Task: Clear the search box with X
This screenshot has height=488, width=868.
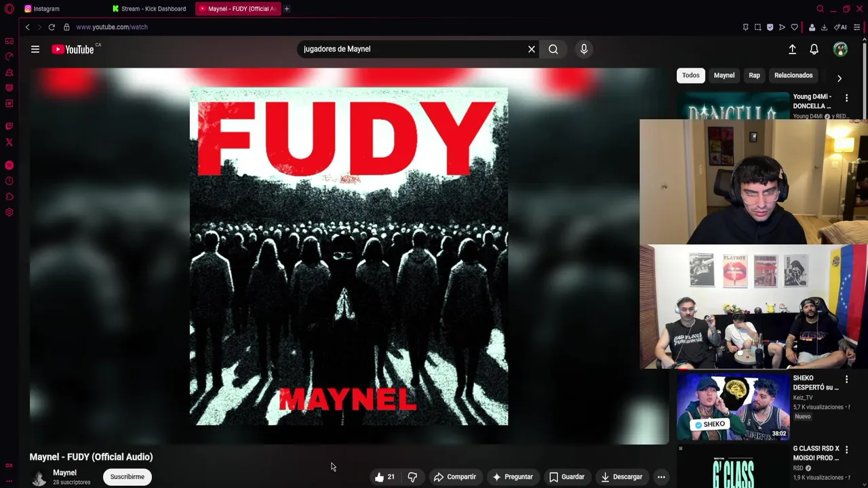Action: pos(532,49)
